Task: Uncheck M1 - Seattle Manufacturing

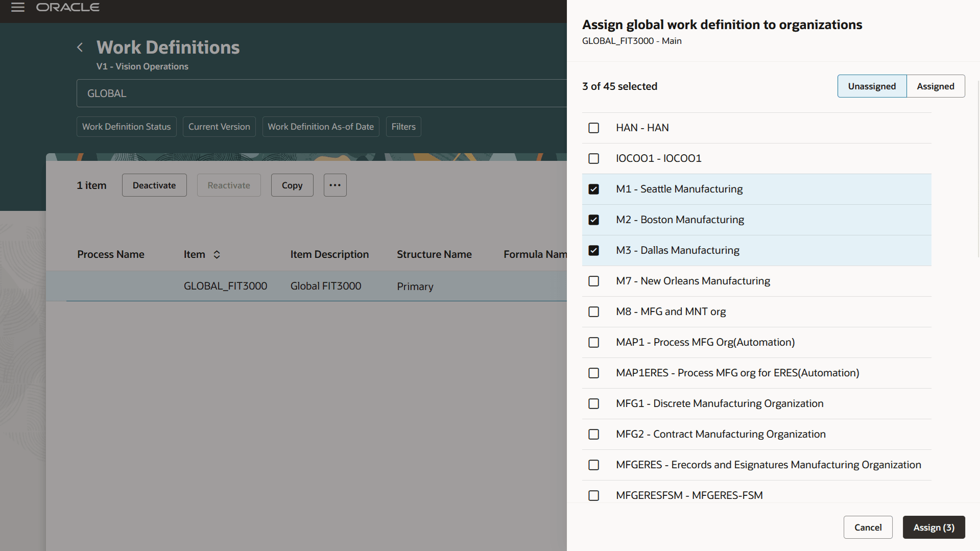Action: (x=593, y=189)
